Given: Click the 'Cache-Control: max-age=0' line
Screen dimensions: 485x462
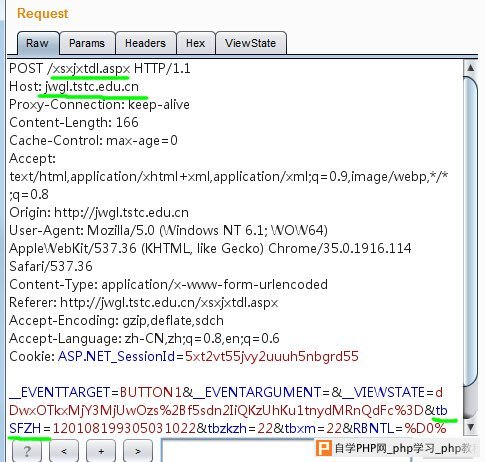Looking at the screenshot, I should coord(93,140).
